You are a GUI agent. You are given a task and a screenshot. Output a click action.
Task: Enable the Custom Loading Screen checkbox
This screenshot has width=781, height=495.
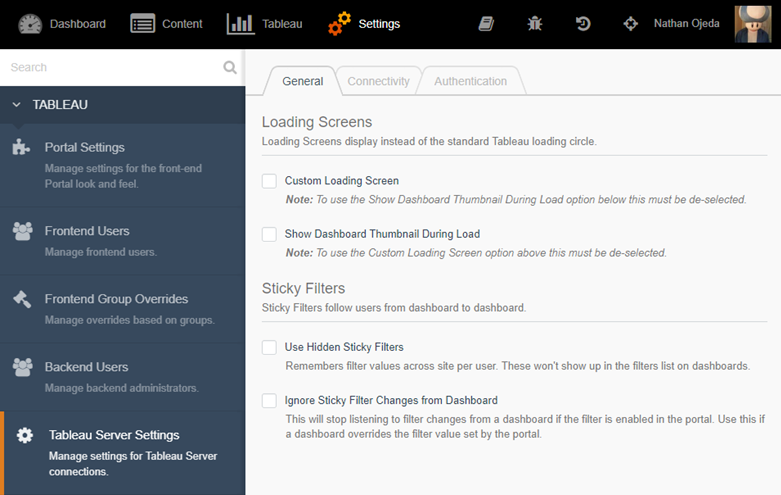coord(269,181)
